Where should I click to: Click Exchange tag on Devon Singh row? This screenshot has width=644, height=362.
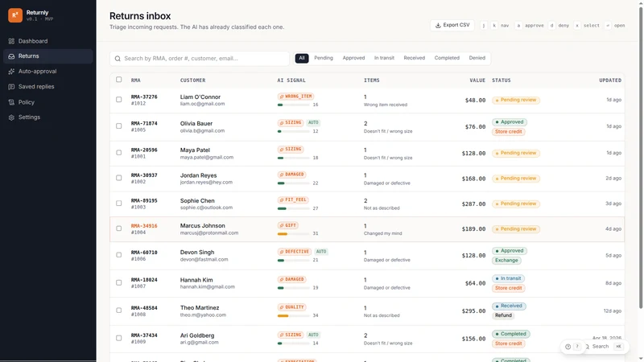click(506, 261)
